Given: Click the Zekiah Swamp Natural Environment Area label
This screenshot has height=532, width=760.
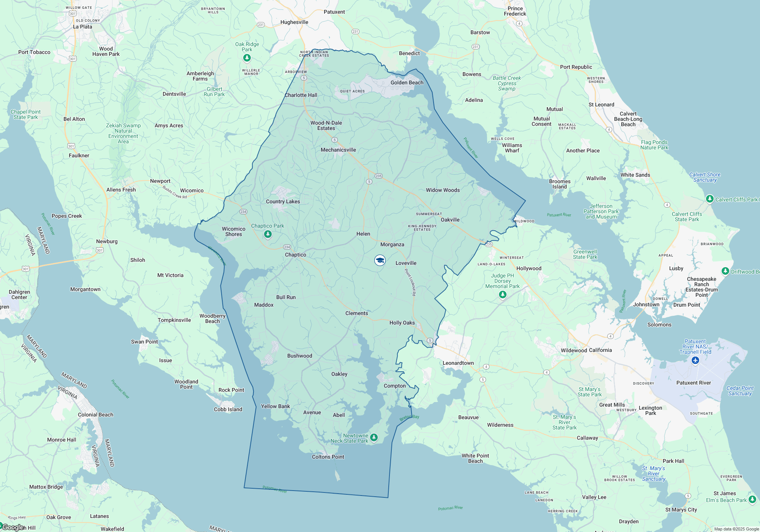Looking at the screenshot, I should coord(123,133).
